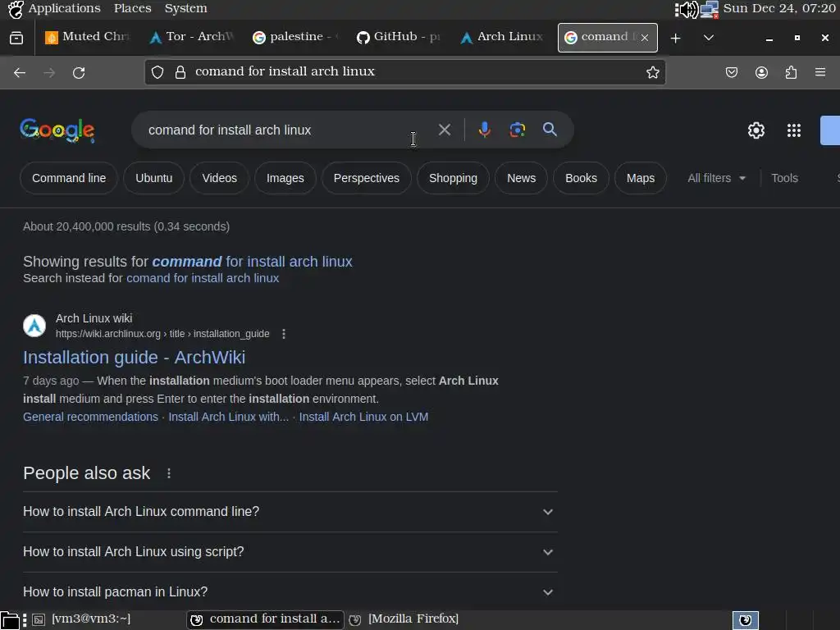Open the Firefox account icon
840x630 pixels.
761,72
